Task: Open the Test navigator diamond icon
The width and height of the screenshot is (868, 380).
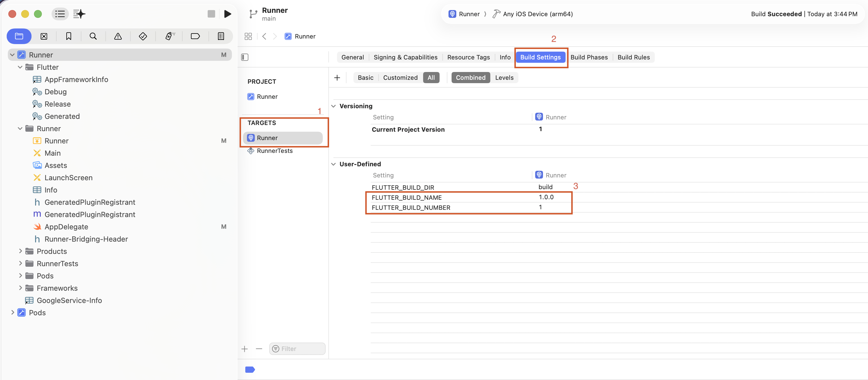Action: coord(143,36)
